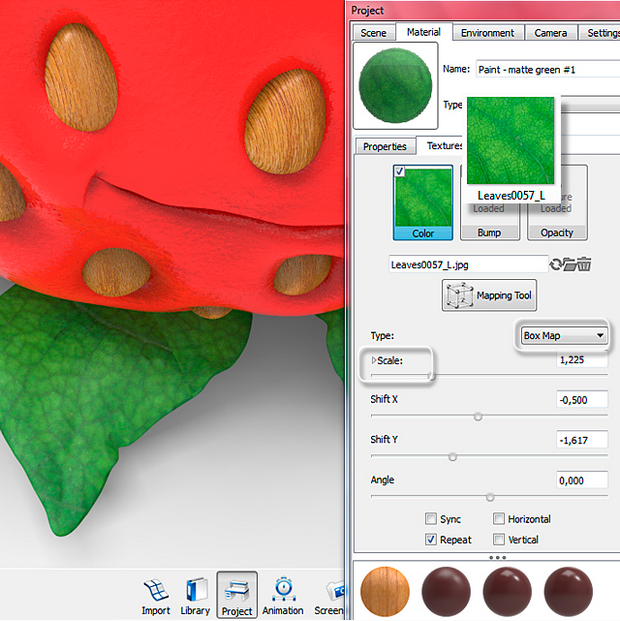Click the Scale value field

[582, 360]
